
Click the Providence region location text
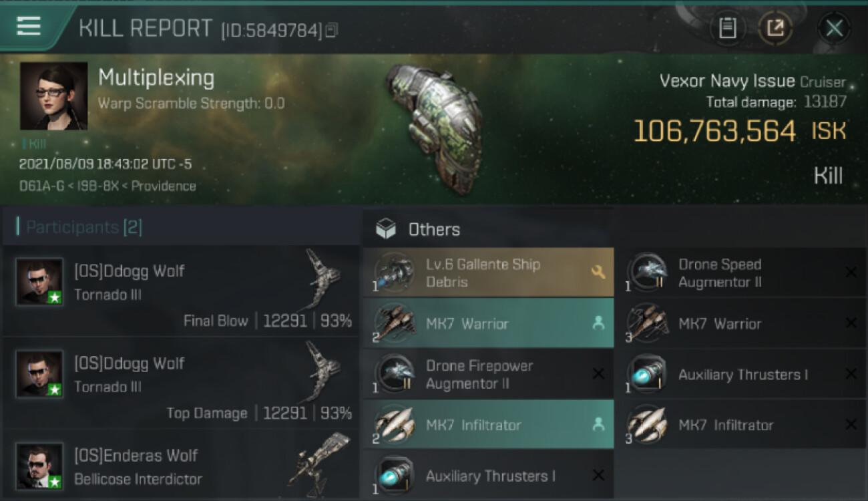point(164,186)
